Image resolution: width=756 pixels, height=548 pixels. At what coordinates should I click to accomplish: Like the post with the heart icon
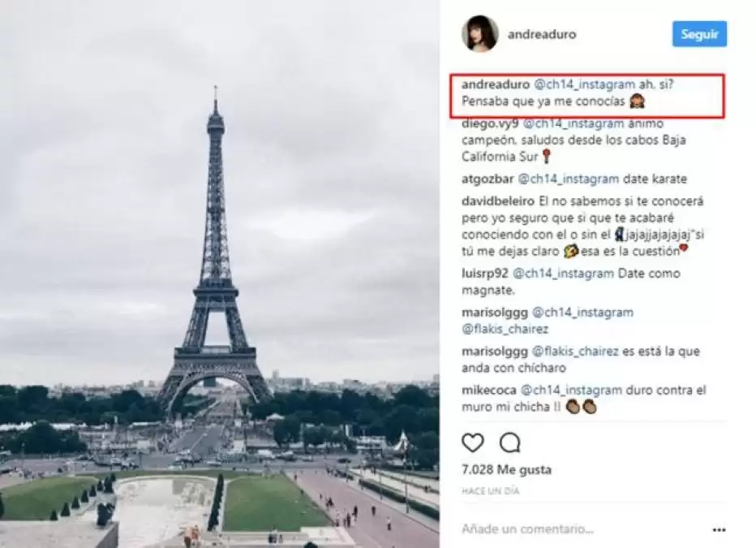point(472,442)
